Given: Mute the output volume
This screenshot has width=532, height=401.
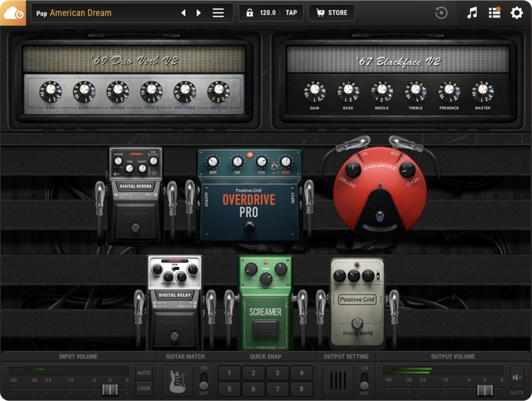Looking at the screenshot, I should click(516, 380).
